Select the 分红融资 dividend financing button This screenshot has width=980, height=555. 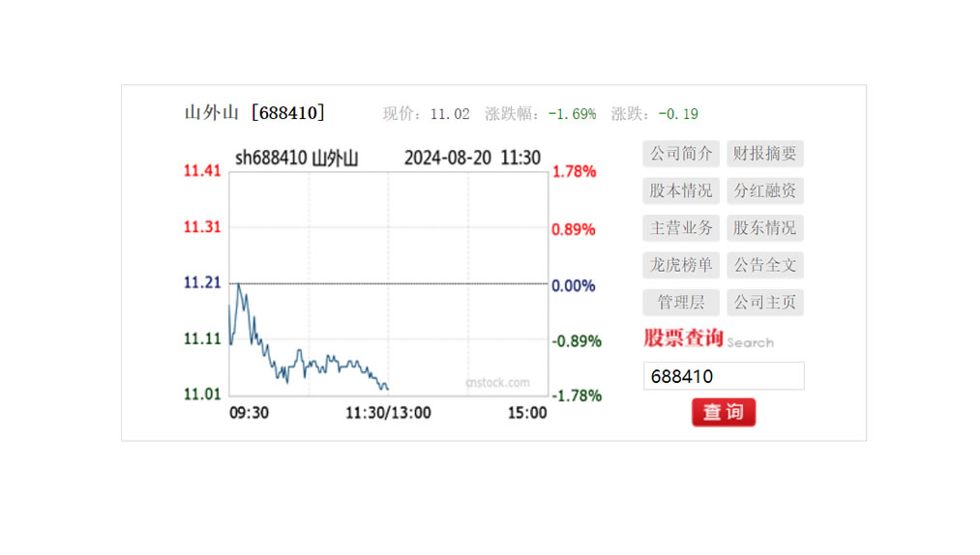pyautogui.click(x=764, y=190)
